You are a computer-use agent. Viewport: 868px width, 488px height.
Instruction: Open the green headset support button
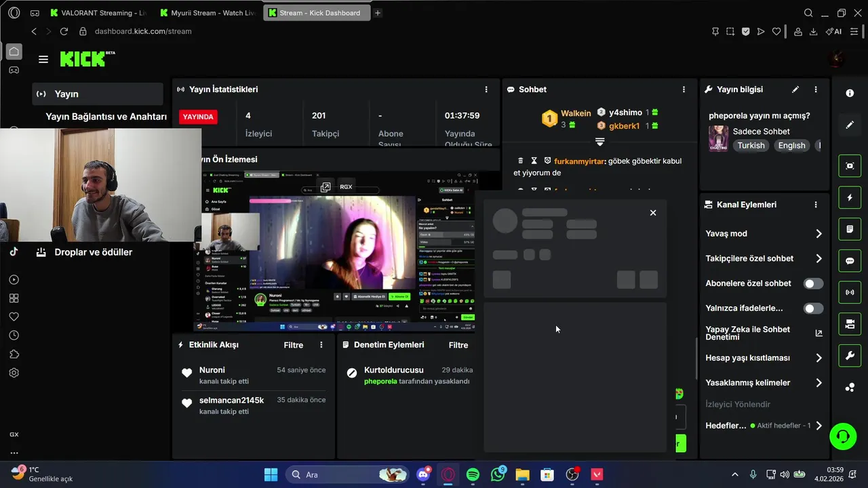[x=843, y=435]
